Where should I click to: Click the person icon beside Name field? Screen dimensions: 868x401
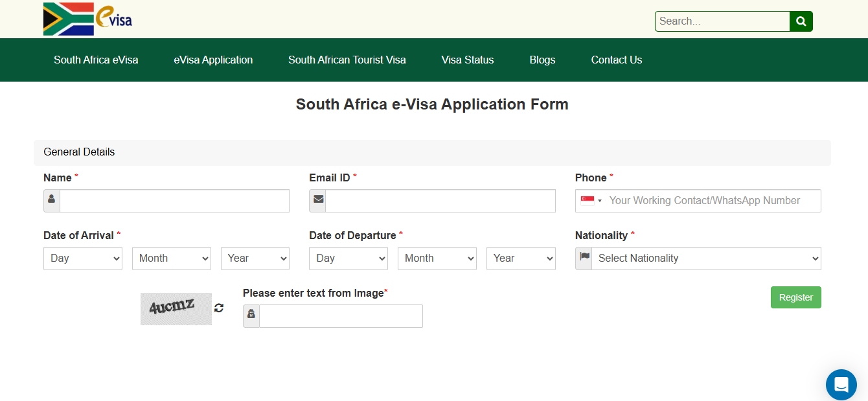tap(52, 201)
